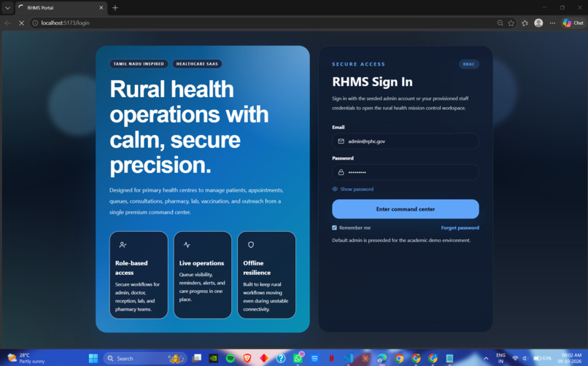Click the site info icon in address bar
Screen dimensions: 588x366
click(35, 23)
